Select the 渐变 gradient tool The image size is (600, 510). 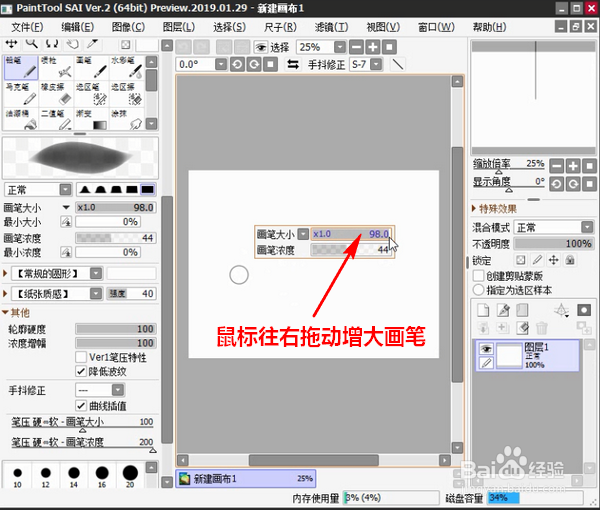(91, 119)
